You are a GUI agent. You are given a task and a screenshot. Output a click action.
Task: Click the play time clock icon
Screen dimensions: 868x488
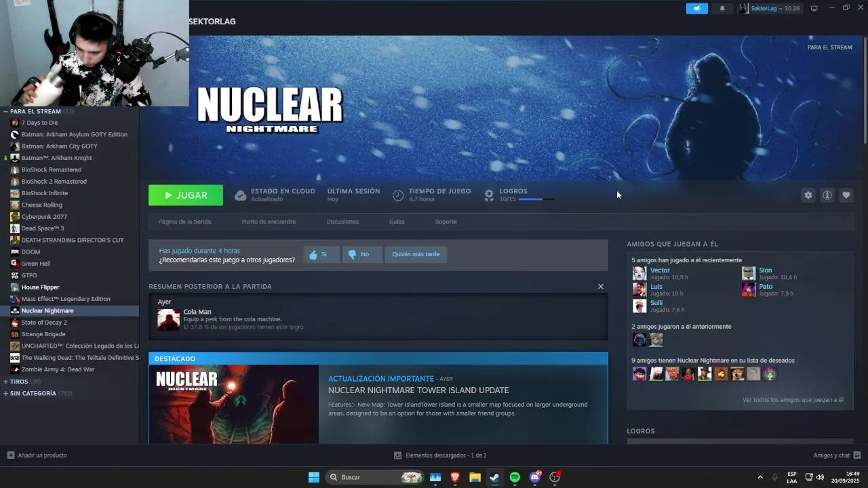click(x=398, y=195)
